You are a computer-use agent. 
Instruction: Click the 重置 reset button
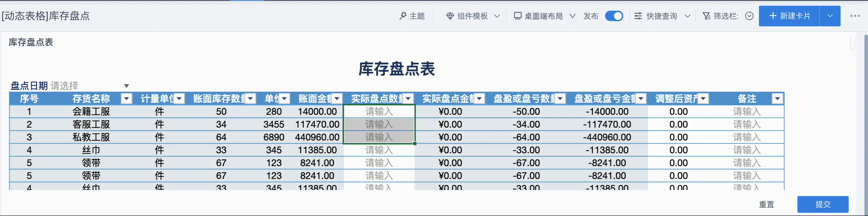pos(766,204)
